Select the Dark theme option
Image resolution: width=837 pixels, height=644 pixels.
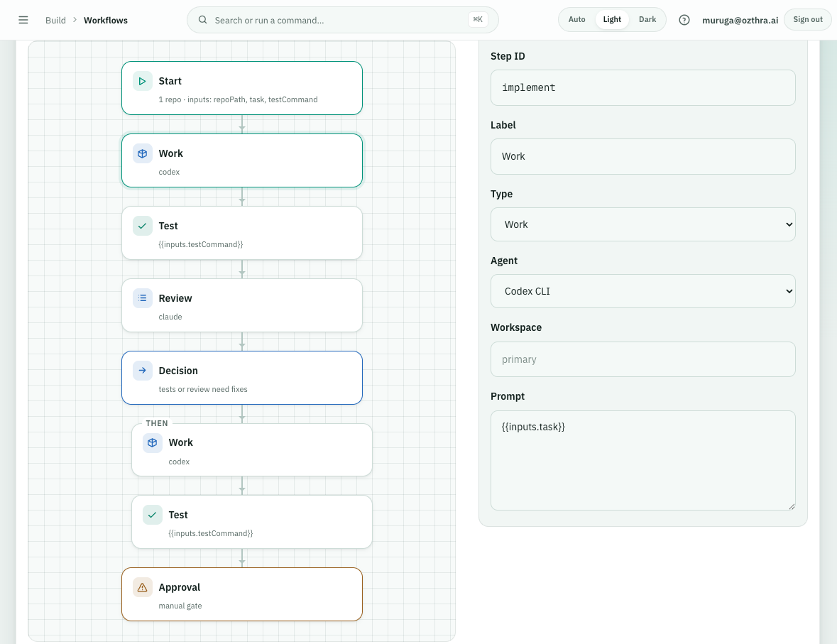(647, 19)
